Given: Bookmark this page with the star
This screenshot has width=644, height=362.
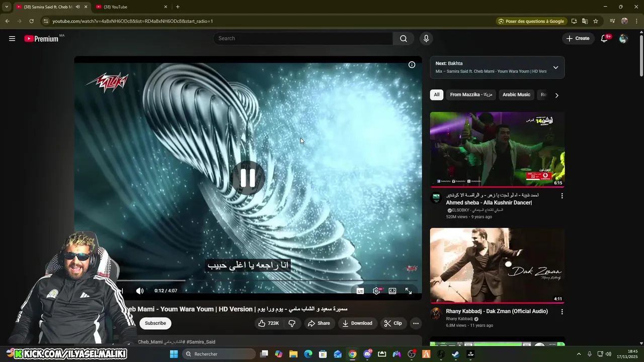Looking at the screenshot, I should pyautogui.click(x=596, y=21).
